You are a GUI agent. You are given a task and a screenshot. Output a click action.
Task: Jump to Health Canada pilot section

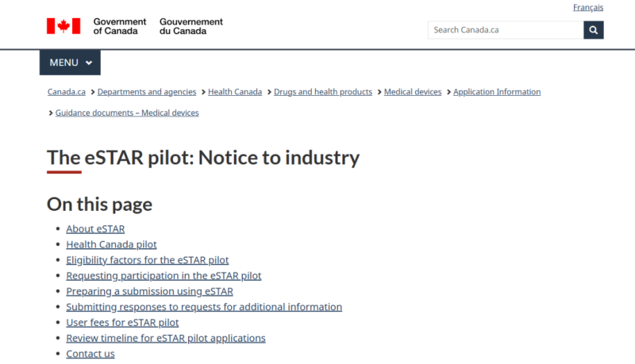coord(111,244)
